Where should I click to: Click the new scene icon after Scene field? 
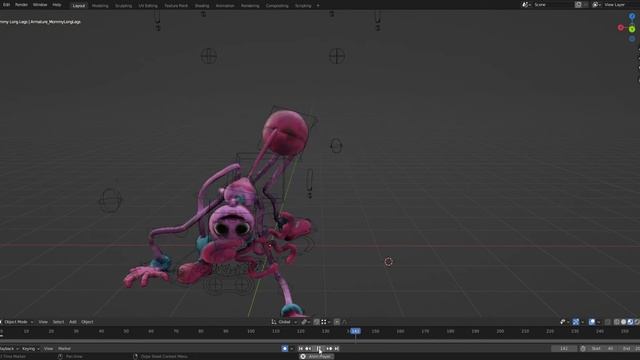[x=578, y=5]
